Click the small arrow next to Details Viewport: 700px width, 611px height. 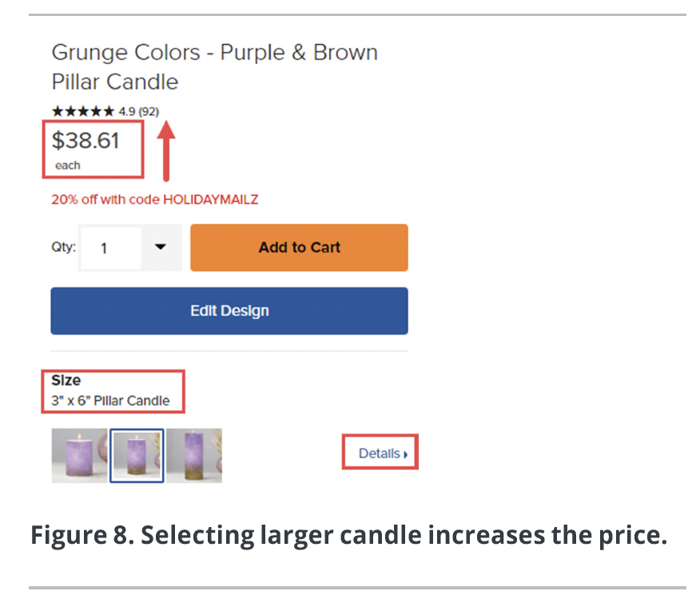pos(405,454)
